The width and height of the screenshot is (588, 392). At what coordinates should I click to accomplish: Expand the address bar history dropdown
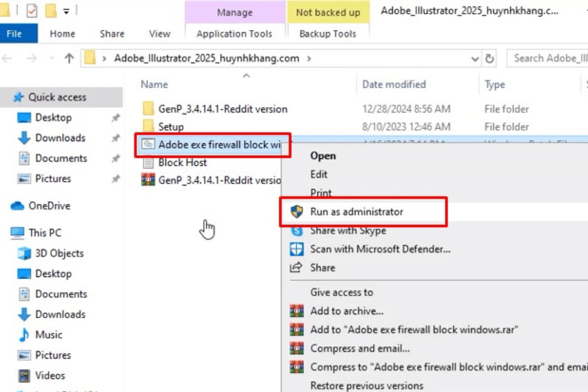coord(475,58)
